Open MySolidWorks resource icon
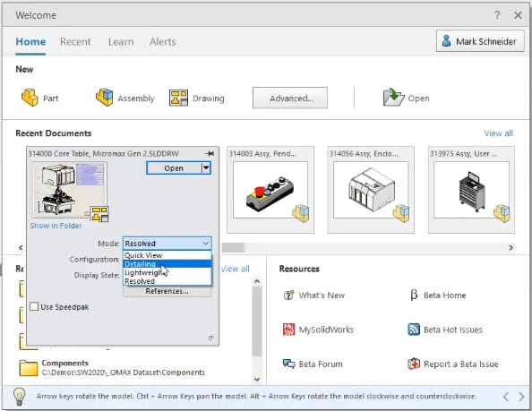Screen dimensions: 532x411 pos(288,330)
